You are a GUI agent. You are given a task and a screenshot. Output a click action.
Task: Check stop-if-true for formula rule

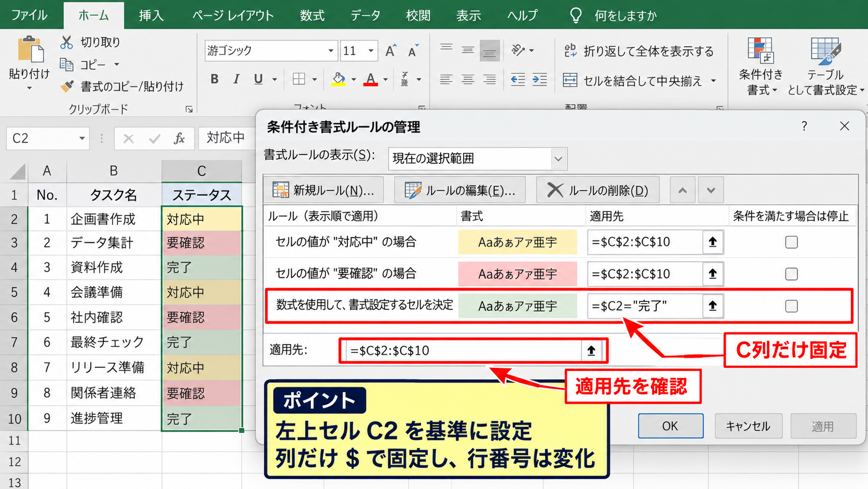[x=791, y=306]
